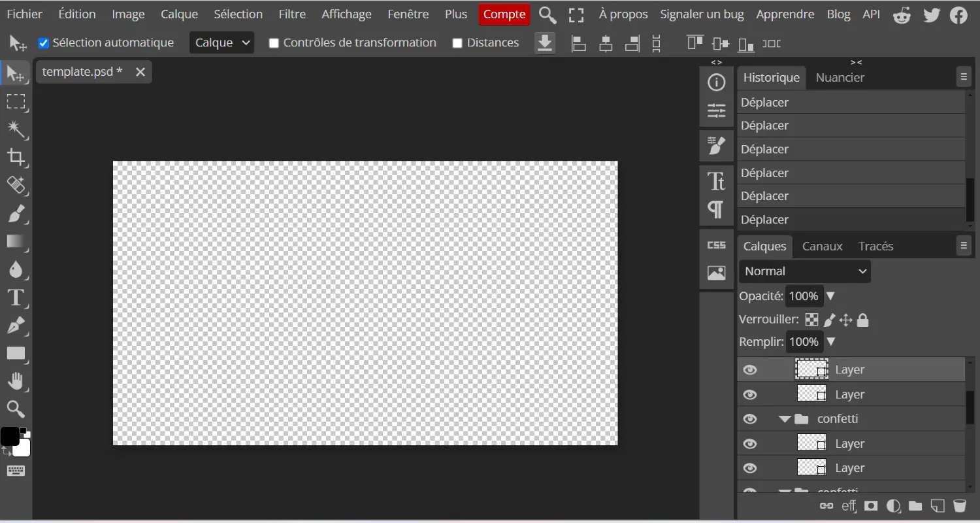This screenshot has width=980, height=523.
Task: Click the delete layer trash icon
Action: [x=959, y=505]
